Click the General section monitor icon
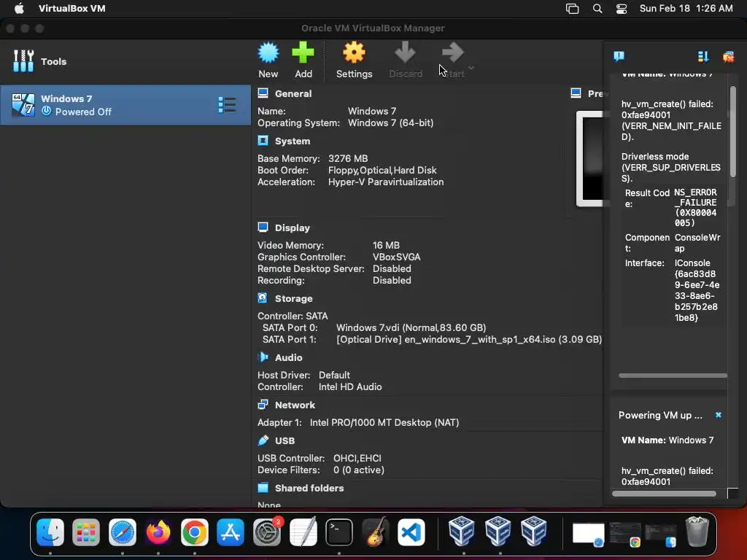The height and width of the screenshot is (560, 747). tap(263, 93)
